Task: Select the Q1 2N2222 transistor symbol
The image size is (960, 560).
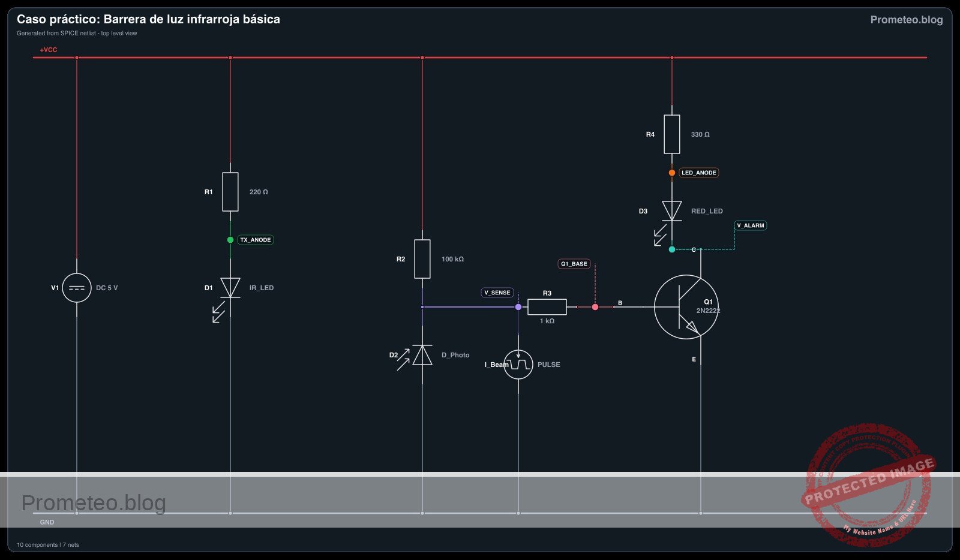Action: coord(686,307)
